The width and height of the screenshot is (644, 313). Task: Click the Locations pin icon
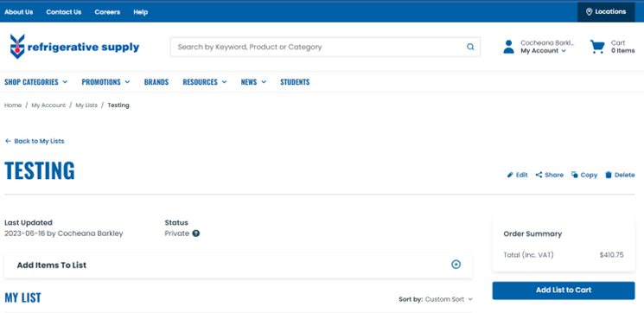point(589,12)
